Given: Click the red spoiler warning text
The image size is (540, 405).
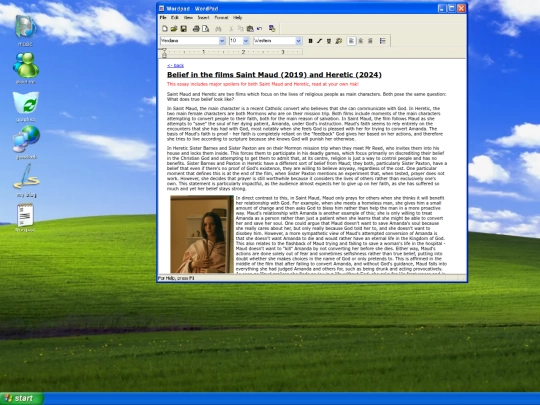Looking at the screenshot, I should [263, 84].
